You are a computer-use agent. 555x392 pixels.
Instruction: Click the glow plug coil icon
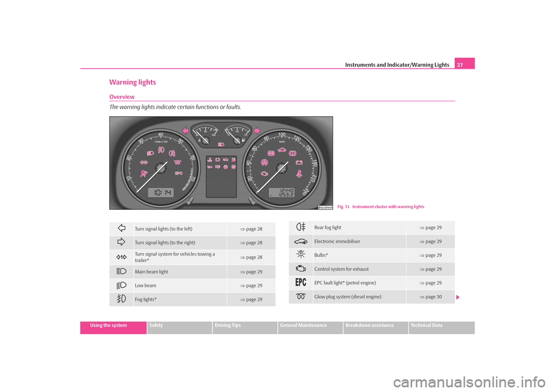301,297
